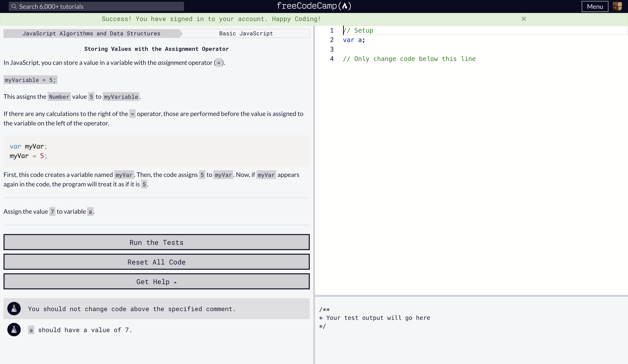Viewport: 628px width, 364px height.
Task: Click the test output console area
Action: click(471, 331)
